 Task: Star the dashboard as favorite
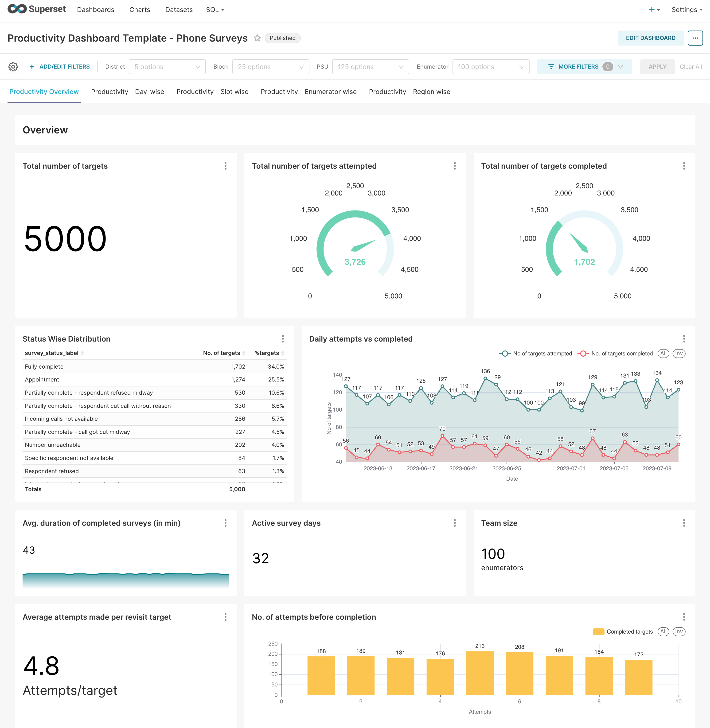pyautogui.click(x=257, y=38)
